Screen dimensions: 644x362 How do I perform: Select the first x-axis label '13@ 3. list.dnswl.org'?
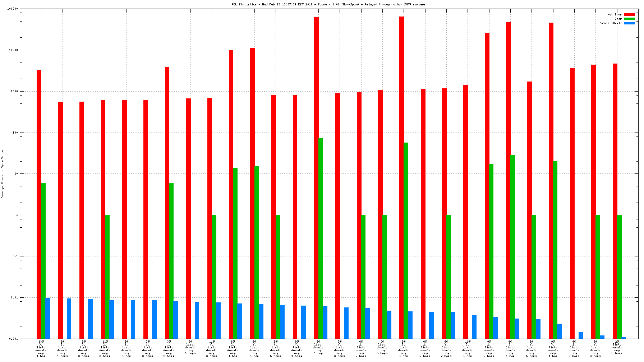point(41,348)
